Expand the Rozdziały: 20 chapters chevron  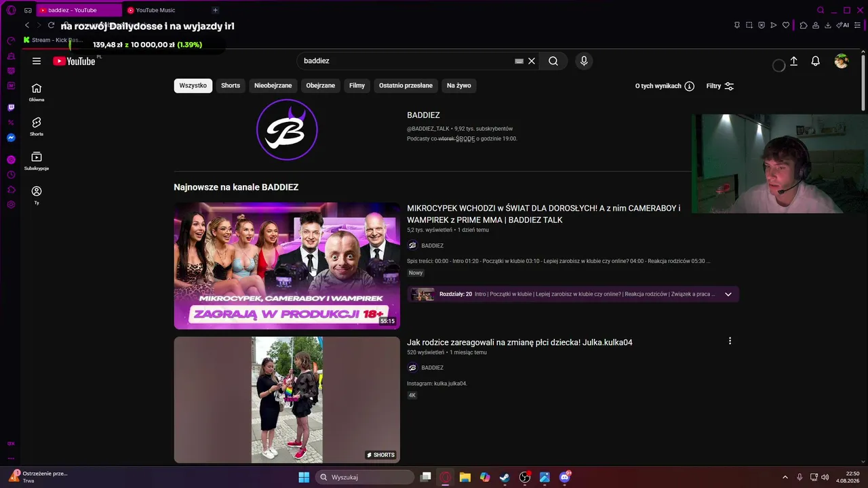pyautogui.click(x=728, y=294)
